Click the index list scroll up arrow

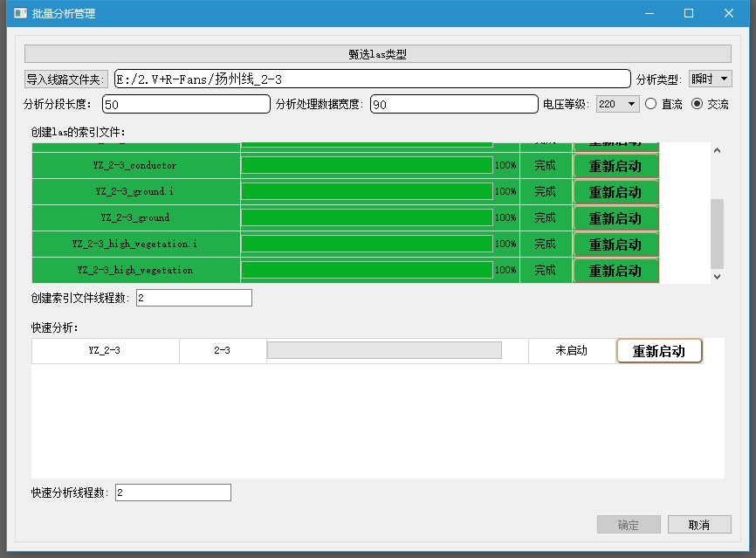(717, 150)
